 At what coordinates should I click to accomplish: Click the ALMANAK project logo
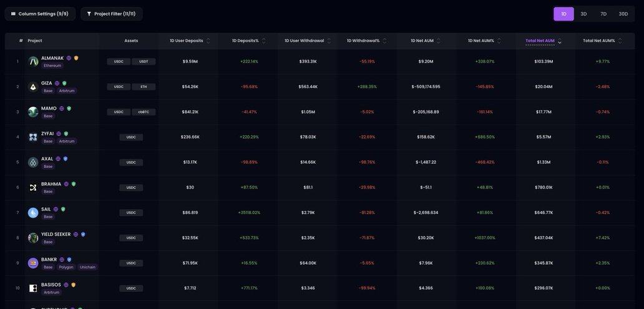click(x=33, y=61)
